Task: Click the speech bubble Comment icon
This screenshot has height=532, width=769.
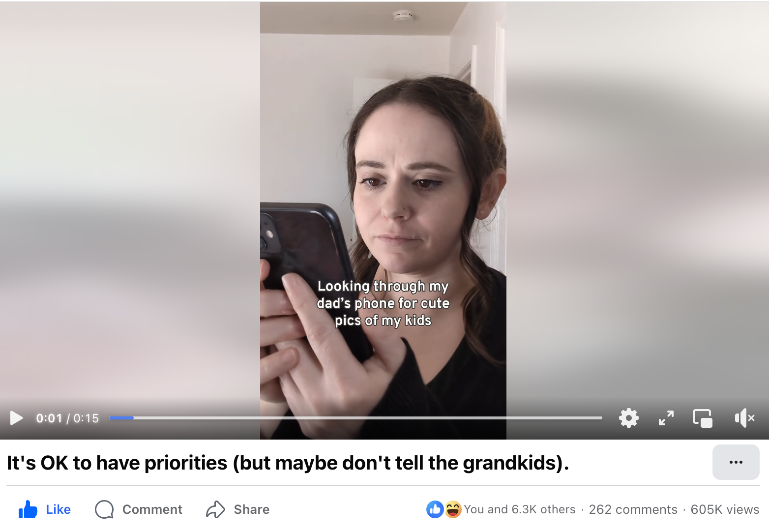Action: tap(104, 509)
